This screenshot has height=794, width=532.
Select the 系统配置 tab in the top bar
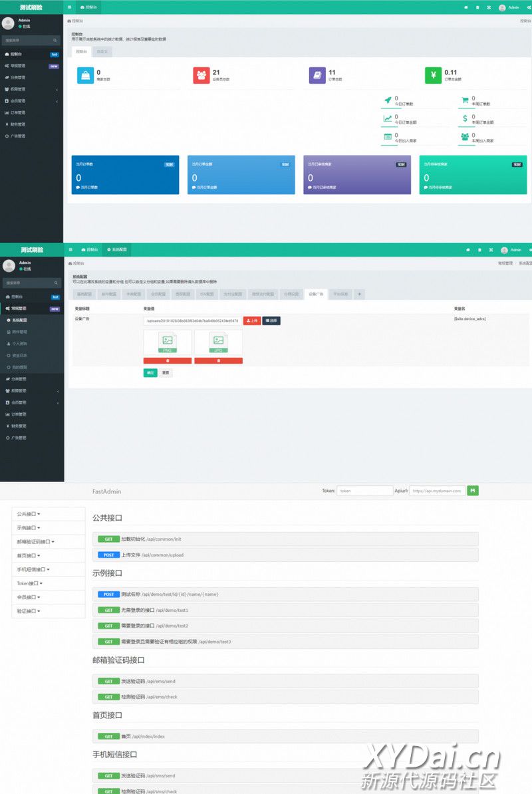(x=117, y=249)
